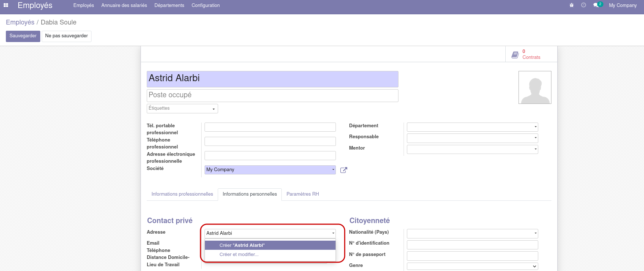644x271 pixels.
Task: Choose Créer "Astrid Alarbi" option
Action: point(270,245)
